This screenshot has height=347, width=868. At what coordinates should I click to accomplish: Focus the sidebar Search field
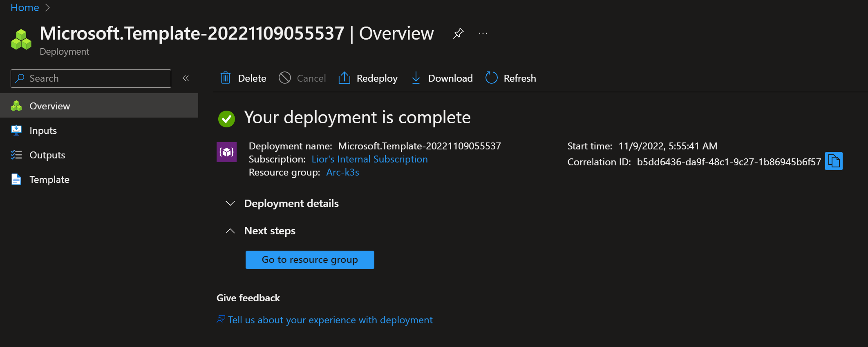(91, 78)
